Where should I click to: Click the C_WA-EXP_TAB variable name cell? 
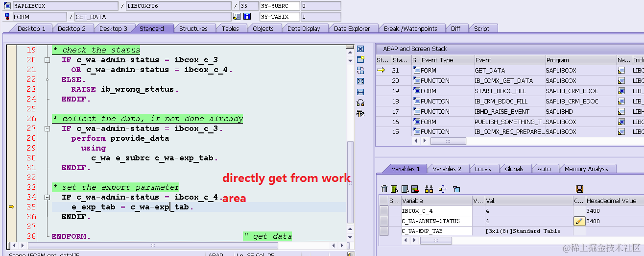coord(436,231)
